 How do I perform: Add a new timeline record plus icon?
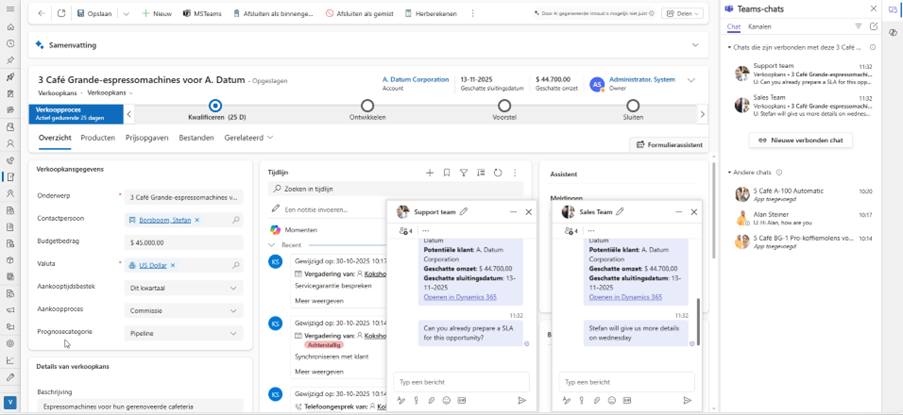pos(430,172)
